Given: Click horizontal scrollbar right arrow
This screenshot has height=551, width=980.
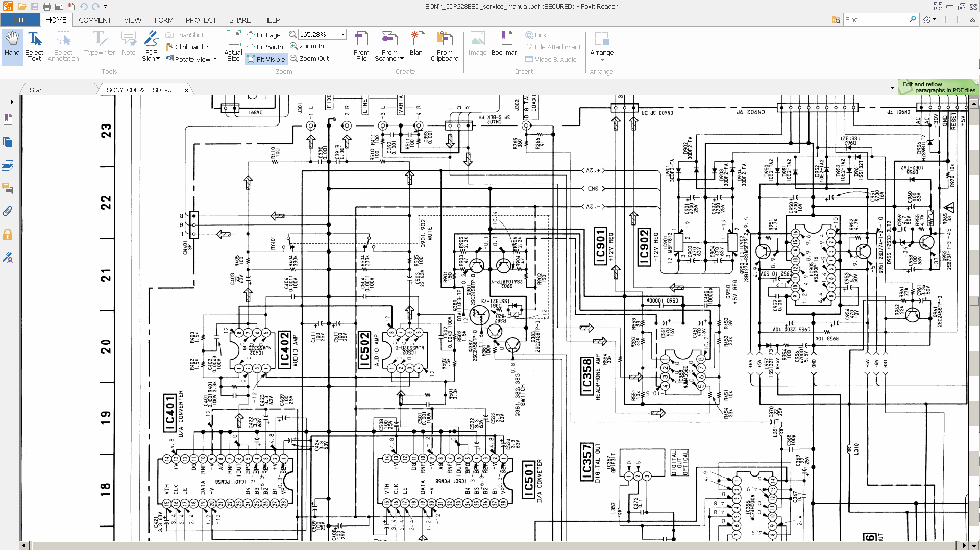Looking at the screenshot, I should coord(964,546).
